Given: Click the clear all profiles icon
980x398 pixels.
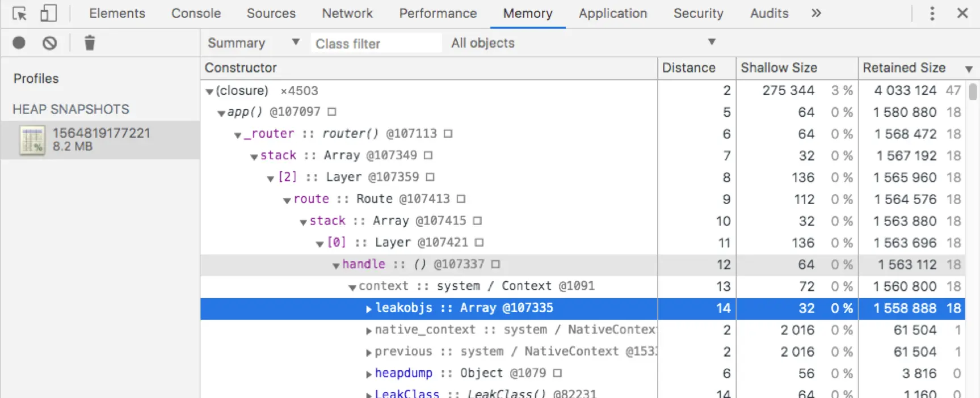Looking at the screenshot, I should pos(50,43).
